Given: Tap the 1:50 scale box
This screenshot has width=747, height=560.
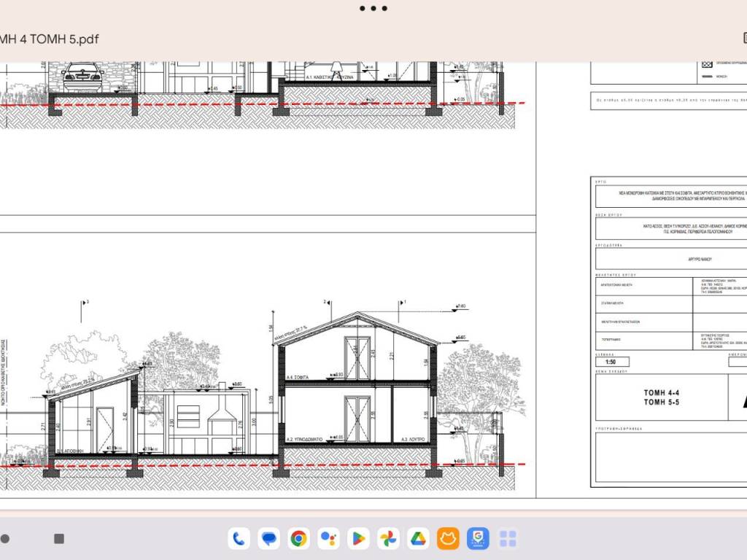Looking at the screenshot, I should 611,362.
